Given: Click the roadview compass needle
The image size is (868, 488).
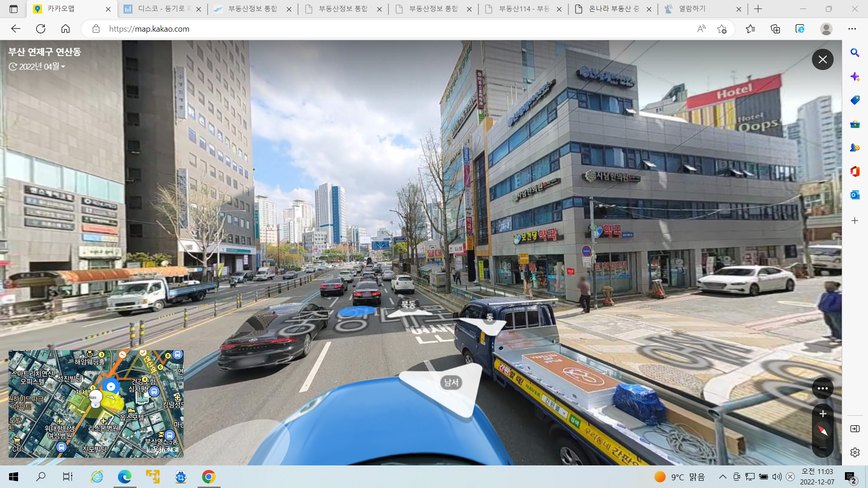Looking at the screenshot, I should click(823, 431).
